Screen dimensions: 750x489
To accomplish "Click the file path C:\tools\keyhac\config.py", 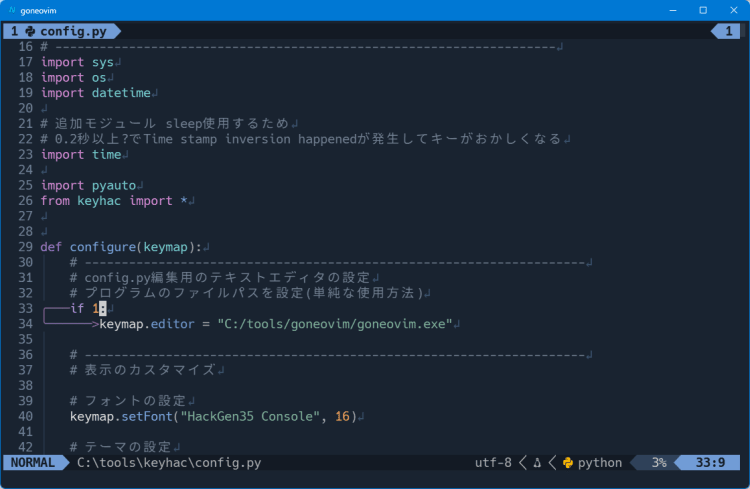I will (x=169, y=463).
